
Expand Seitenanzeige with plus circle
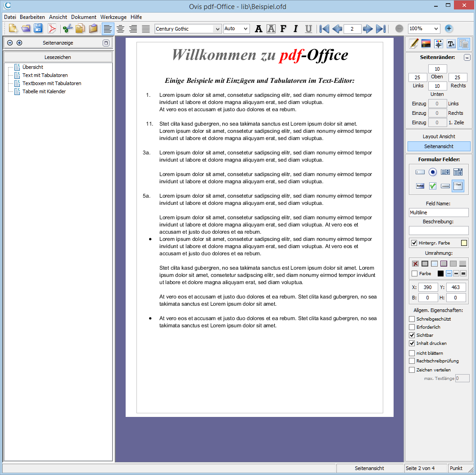pyautogui.click(x=19, y=43)
